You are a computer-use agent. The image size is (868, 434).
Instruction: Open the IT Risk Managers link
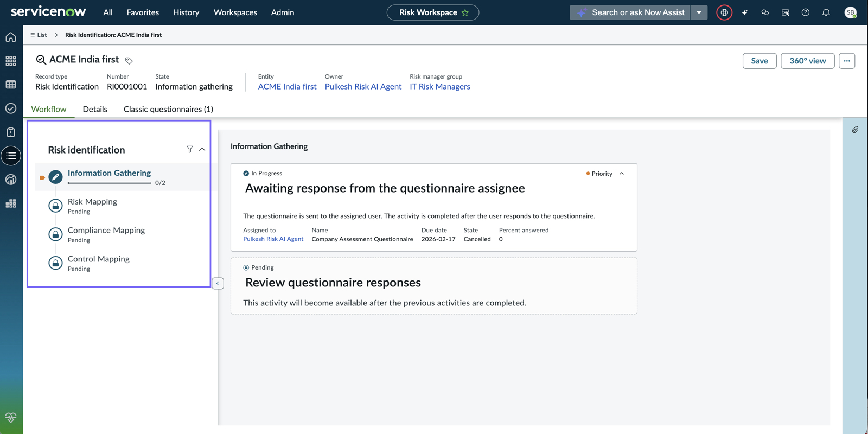(x=440, y=87)
